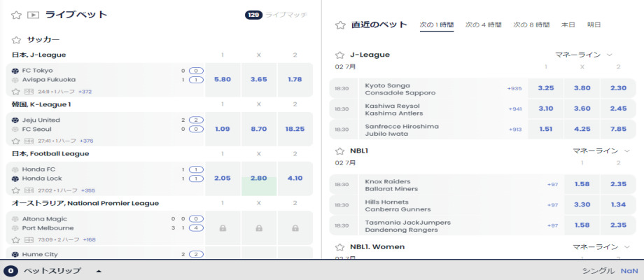Click the Honda Lock team ball icon

[x=15, y=178]
